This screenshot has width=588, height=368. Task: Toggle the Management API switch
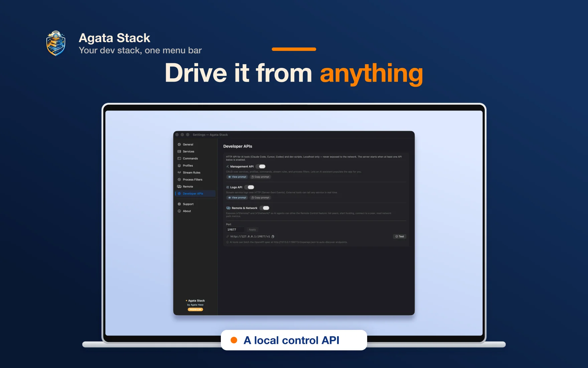coord(261,167)
